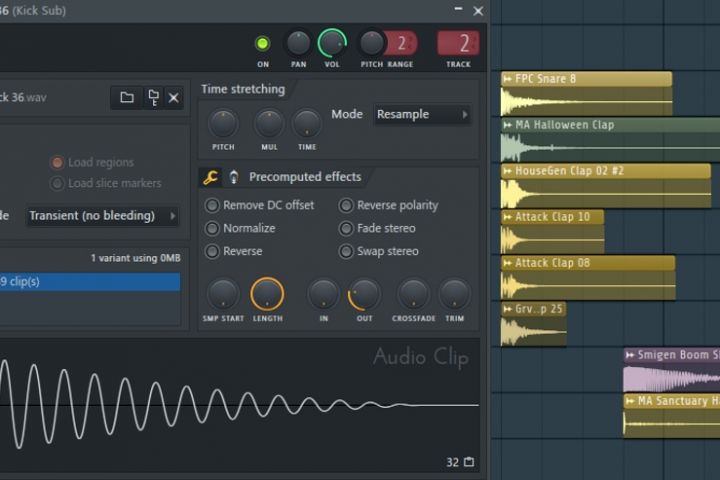Click the Time stretching PITCH knob
This screenshot has width=720, height=480.
[223, 124]
